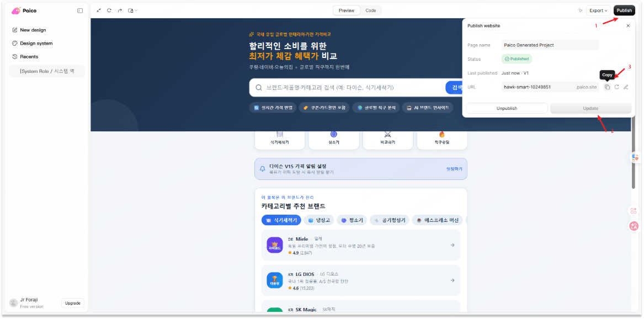Edit the Page name field

click(550, 45)
